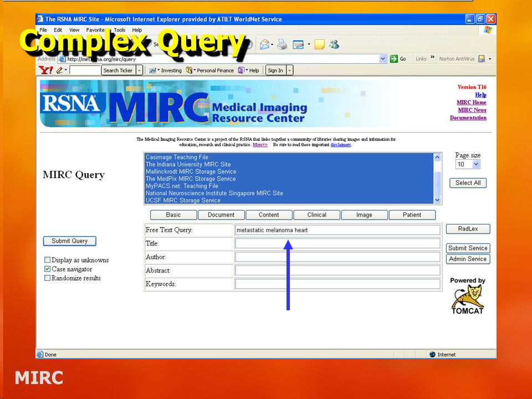
Task: Switch to the Content query tab
Action: 269,215
